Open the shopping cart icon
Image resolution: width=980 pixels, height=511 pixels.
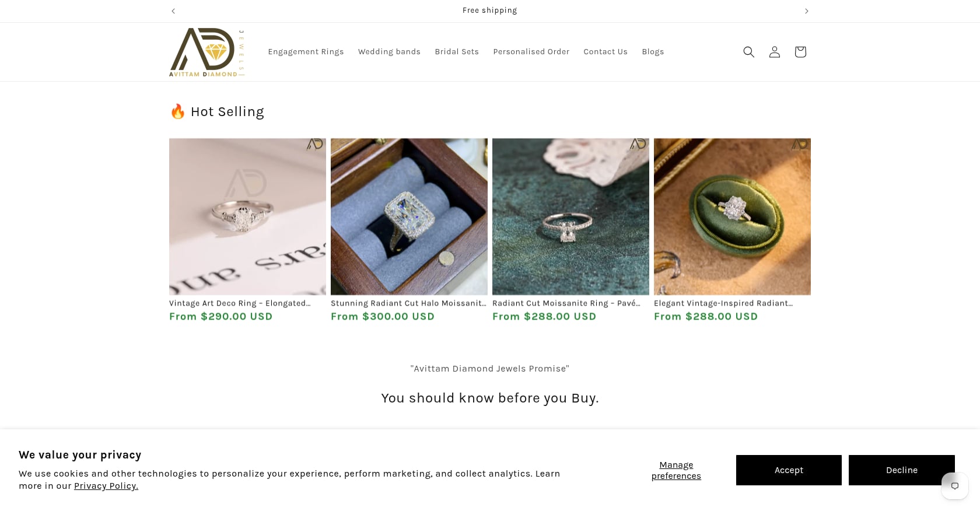[800, 52]
